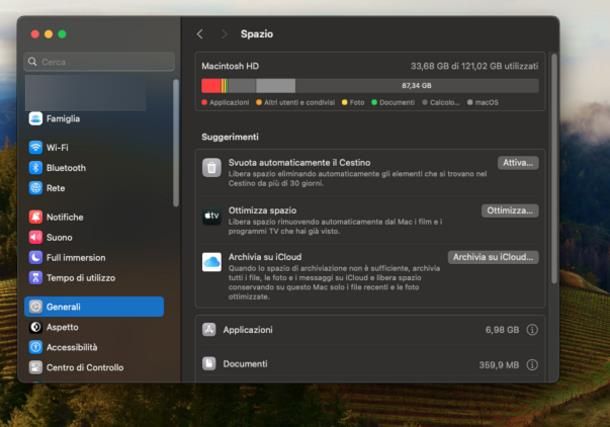Image resolution: width=610 pixels, height=427 pixels.
Task: Open the Famiglia icon in sidebar
Action: (35, 119)
